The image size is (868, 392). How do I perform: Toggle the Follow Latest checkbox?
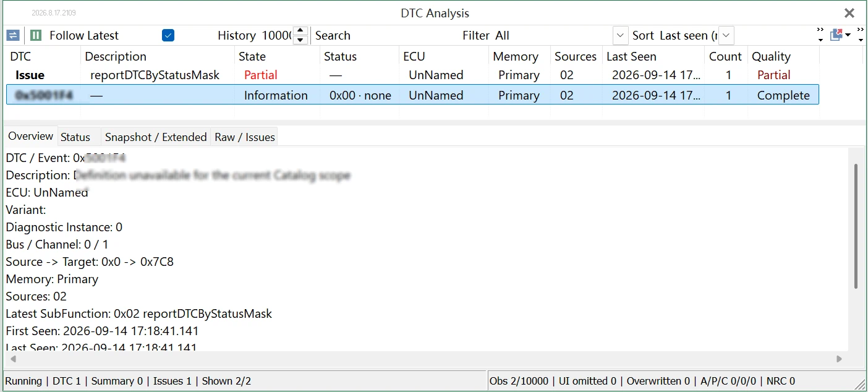coord(168,35)
